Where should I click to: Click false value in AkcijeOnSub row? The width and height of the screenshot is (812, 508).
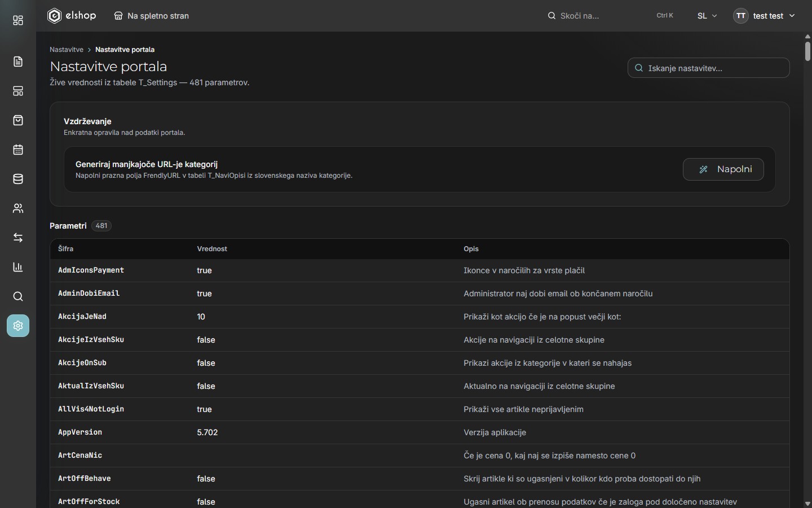206,363
